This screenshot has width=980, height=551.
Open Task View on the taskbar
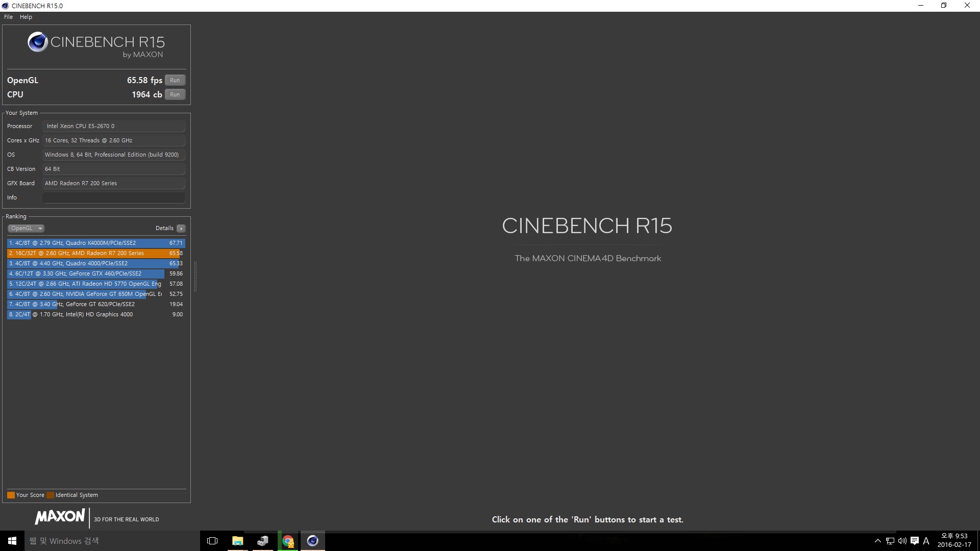pyautogui.click(x=212, y=541)
